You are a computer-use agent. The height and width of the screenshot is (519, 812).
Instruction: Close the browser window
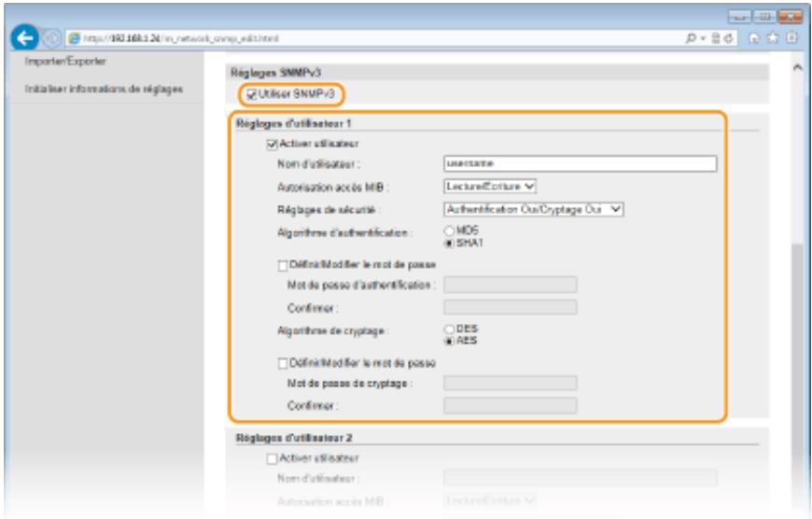[791, 17]
